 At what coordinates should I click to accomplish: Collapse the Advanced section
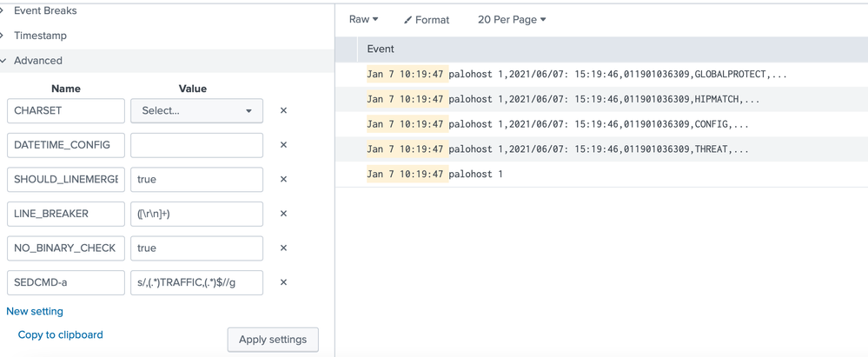pyautogui.click(x=37, y=61)
